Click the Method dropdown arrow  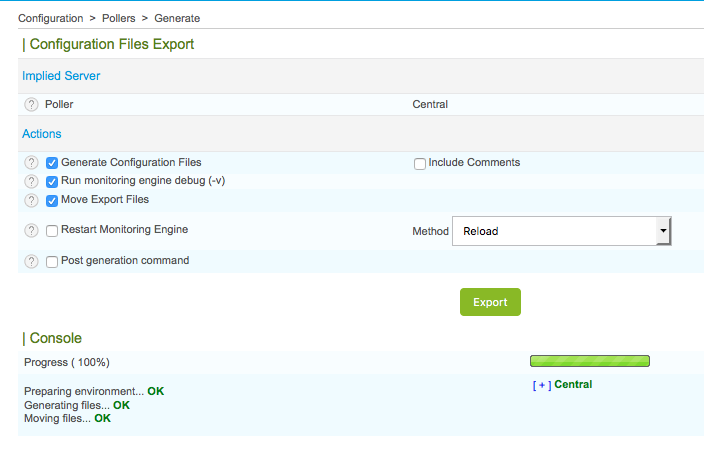coord(662,231)
